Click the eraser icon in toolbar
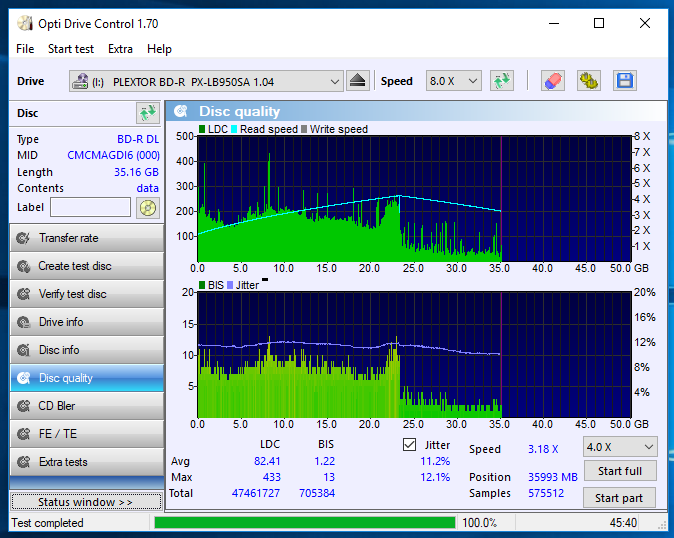The image size is (674, 538). click(x=552, y=81)
